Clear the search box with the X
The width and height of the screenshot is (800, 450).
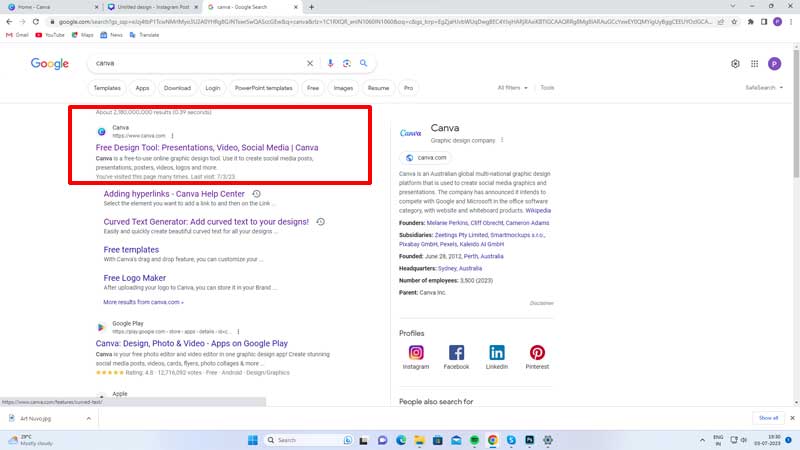coord(310,63)
